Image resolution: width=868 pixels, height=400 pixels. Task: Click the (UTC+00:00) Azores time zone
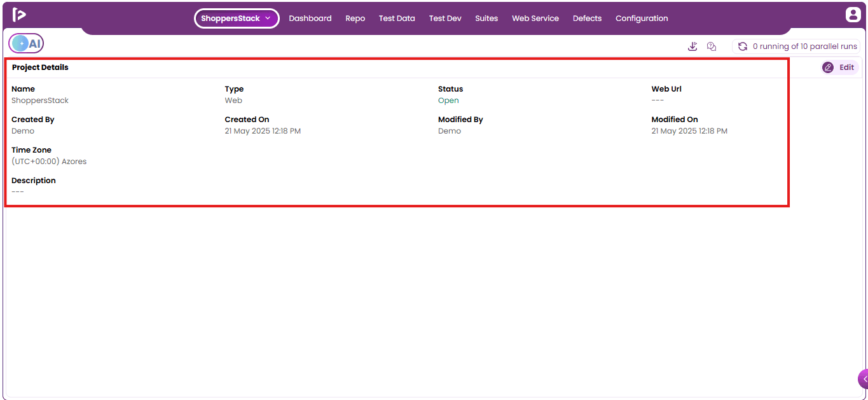click(x=49, y=162)
